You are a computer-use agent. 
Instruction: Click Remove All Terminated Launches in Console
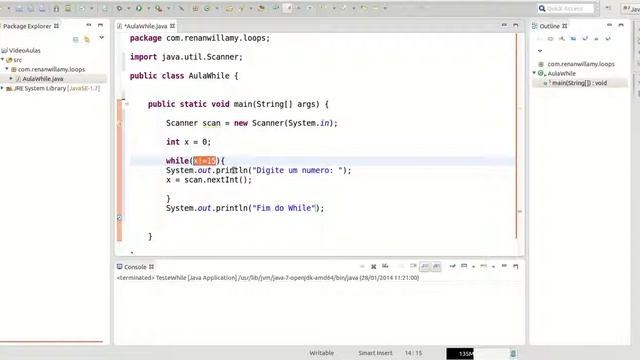click(385, 267)
